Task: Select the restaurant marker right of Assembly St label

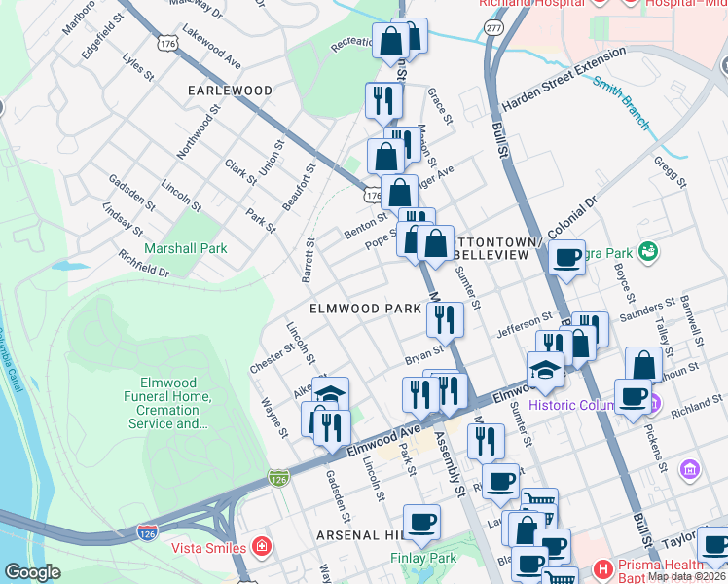Action: coord(486,443)
